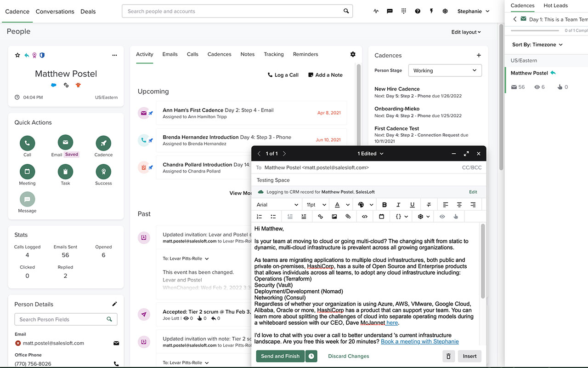Create a Task from Quick Actions
588x368 pixels.
pos(65,172)
